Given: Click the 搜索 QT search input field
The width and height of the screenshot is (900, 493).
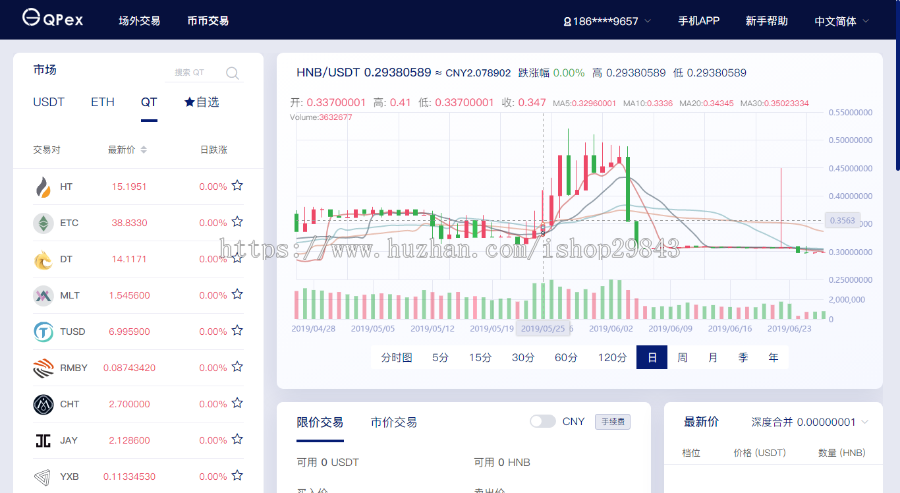Looking at the screenshot, I should [195, 73].
